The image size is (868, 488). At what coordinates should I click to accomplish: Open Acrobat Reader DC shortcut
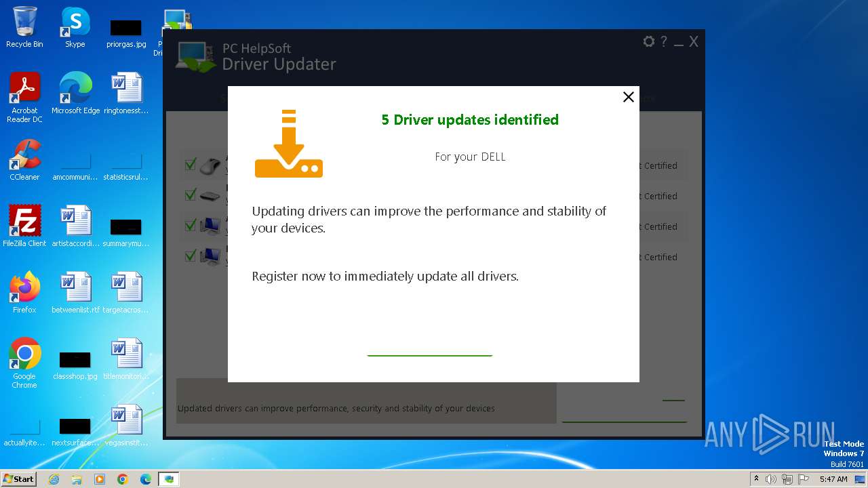(24, 98)
